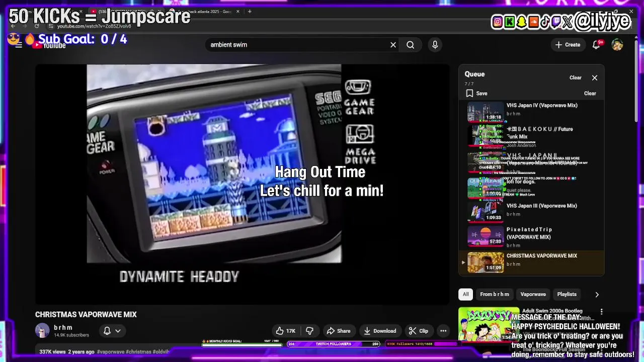Viewport: 644px width, 362px height.
Task: Open the YouTube hamburger guide menu
Action: point(19,45)
